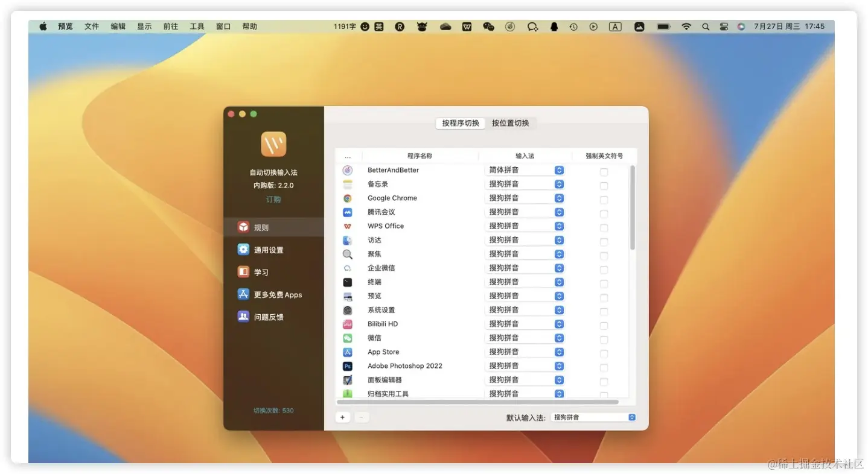Click the Wi-Fi icon in the menu bar
Image resolution: width=868 pixels, height=474 pixels.
686,27
